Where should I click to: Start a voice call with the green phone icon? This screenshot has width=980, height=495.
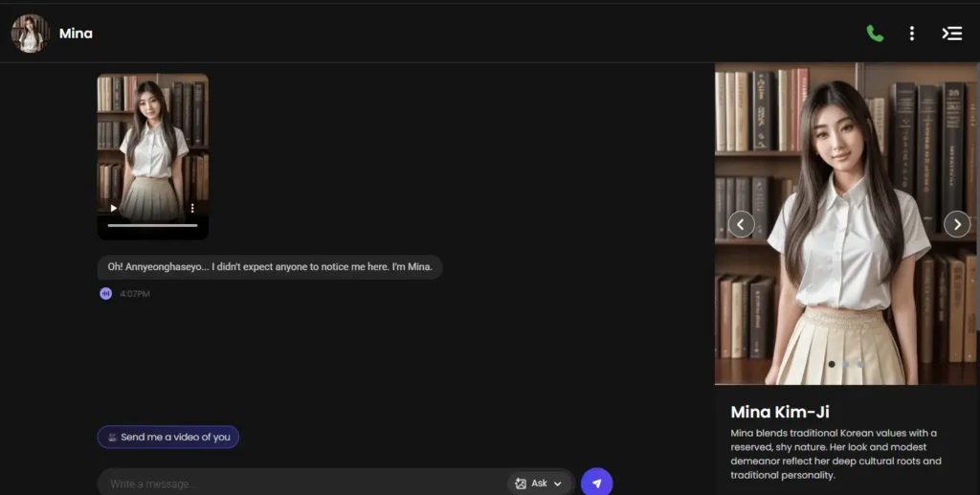tap(875, 34)
